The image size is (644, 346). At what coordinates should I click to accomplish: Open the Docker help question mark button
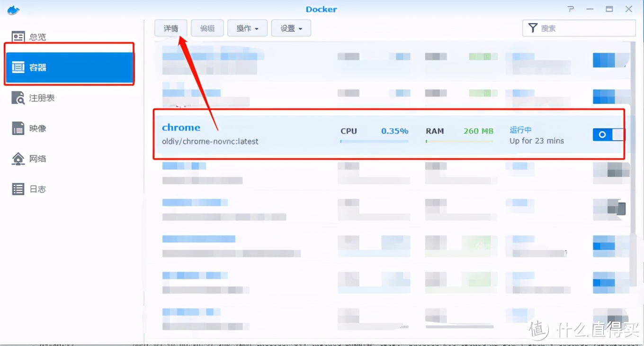pos(571,9)
